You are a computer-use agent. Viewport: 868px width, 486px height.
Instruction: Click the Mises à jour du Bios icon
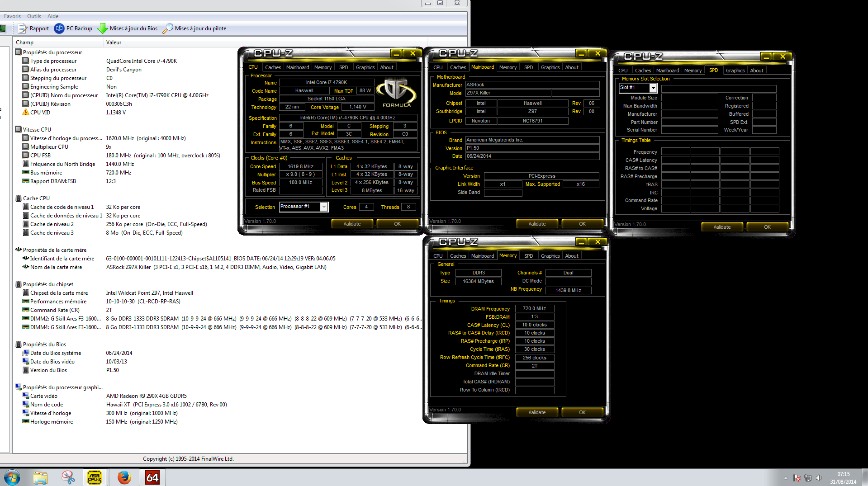pyautogui.click(x=103, y=28)
